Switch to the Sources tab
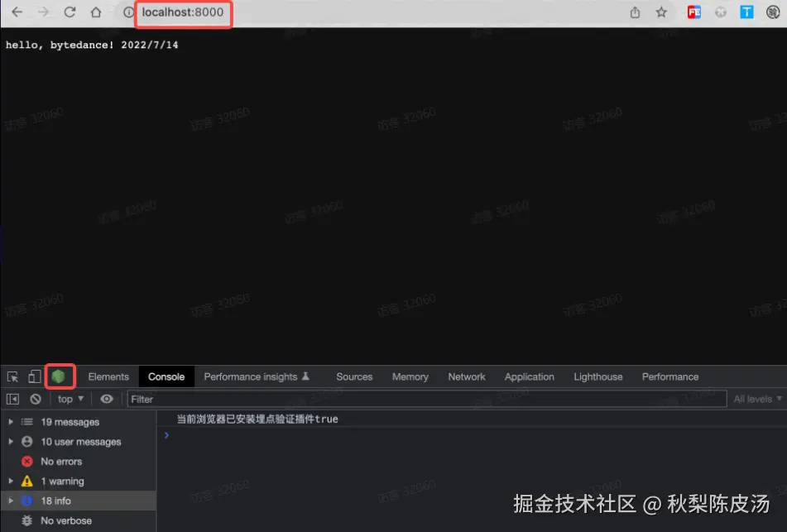787x532 pixels. click(x=354, y=377)
